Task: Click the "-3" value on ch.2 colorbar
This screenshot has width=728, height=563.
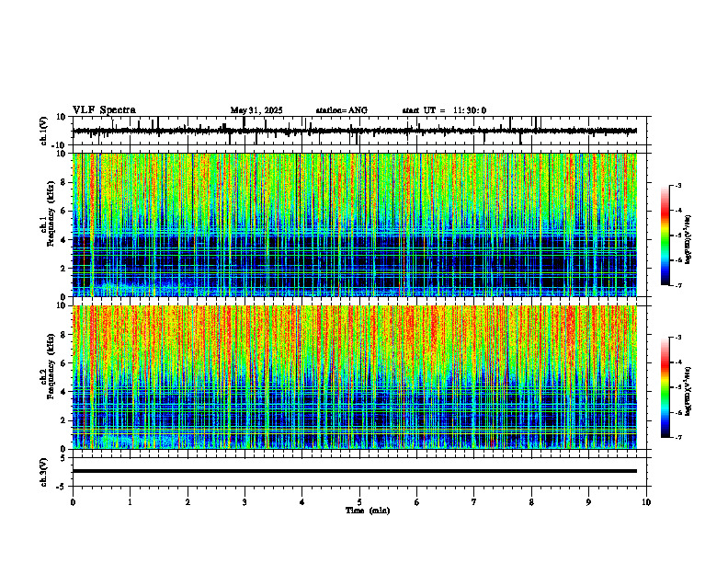Action: pyautogui.click(x=678, y=338)
